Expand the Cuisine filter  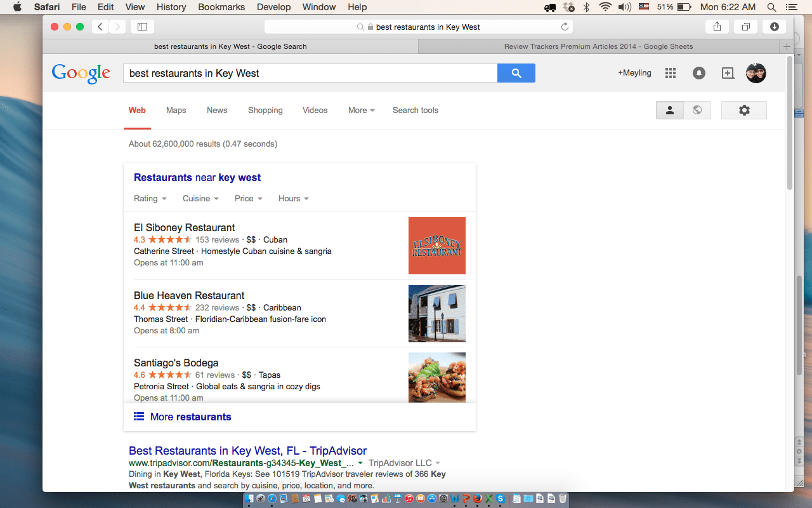(x=200, y=198)
